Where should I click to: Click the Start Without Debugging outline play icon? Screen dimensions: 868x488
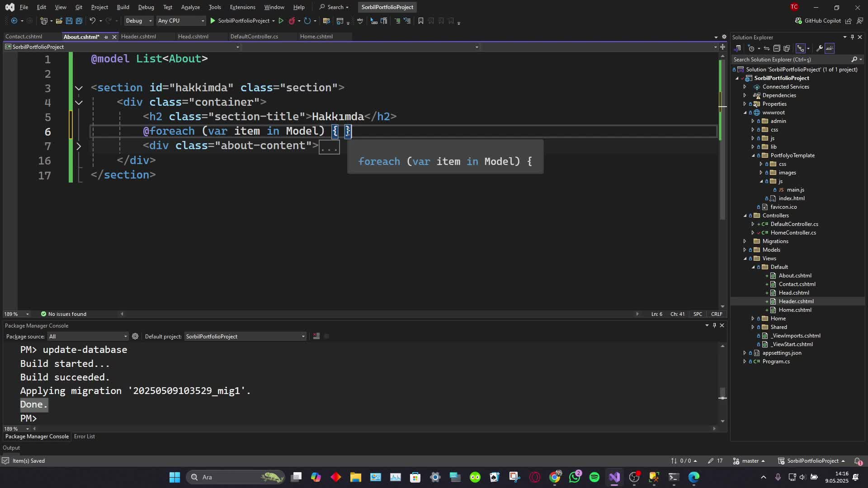(x=281, y=21)
